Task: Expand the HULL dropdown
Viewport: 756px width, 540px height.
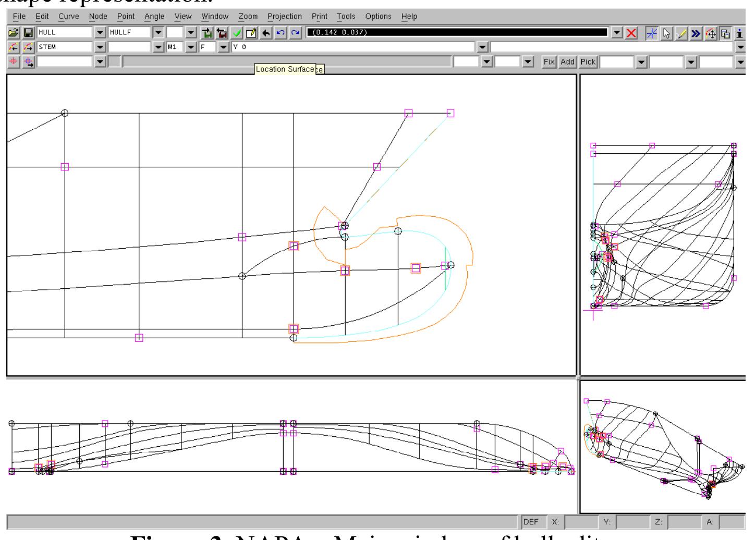Action: 101,33
